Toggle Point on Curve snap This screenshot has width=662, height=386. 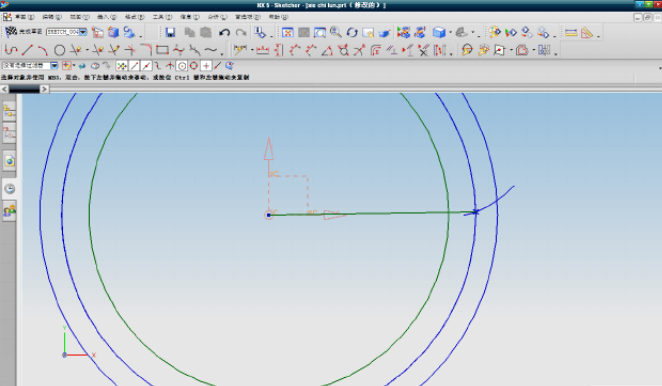click(217, 66)
